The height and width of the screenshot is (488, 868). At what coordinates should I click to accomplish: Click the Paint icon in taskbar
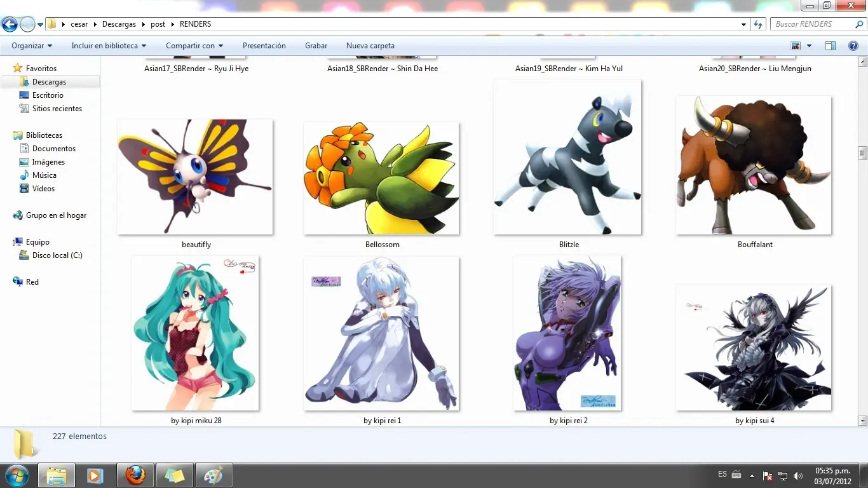coord(214,475)
